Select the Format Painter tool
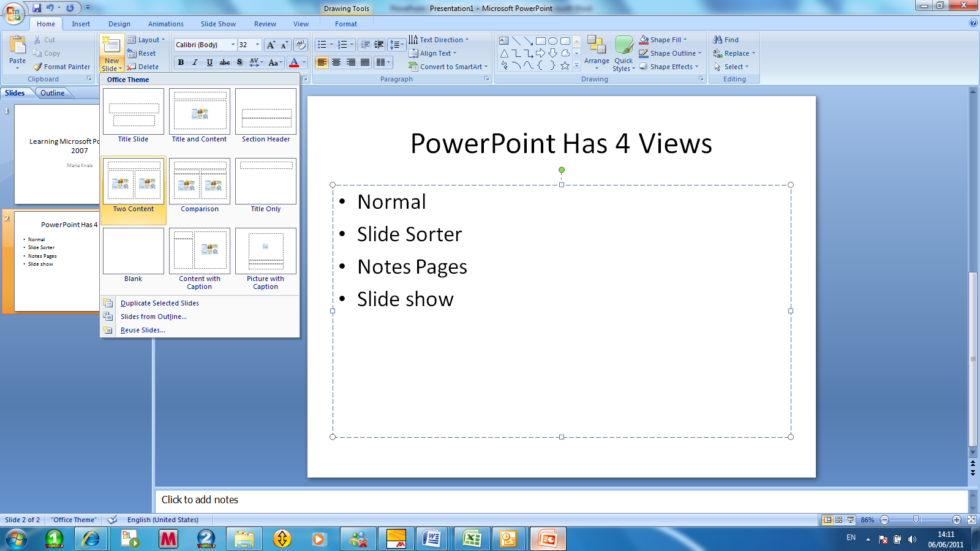 62,67
